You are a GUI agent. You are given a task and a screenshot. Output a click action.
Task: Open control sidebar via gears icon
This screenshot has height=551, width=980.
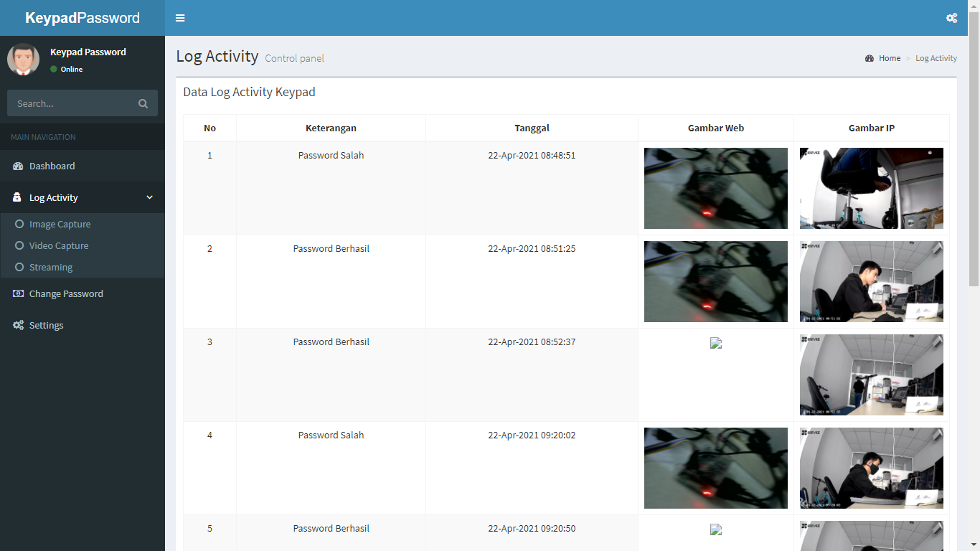(x=951, y=18)
